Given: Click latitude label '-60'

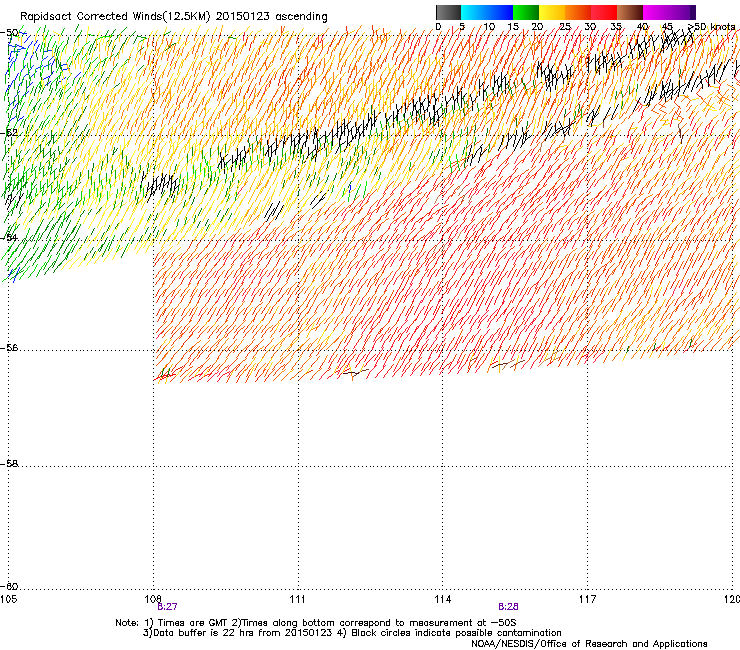Looking at the screenshot, I should 9,586.
